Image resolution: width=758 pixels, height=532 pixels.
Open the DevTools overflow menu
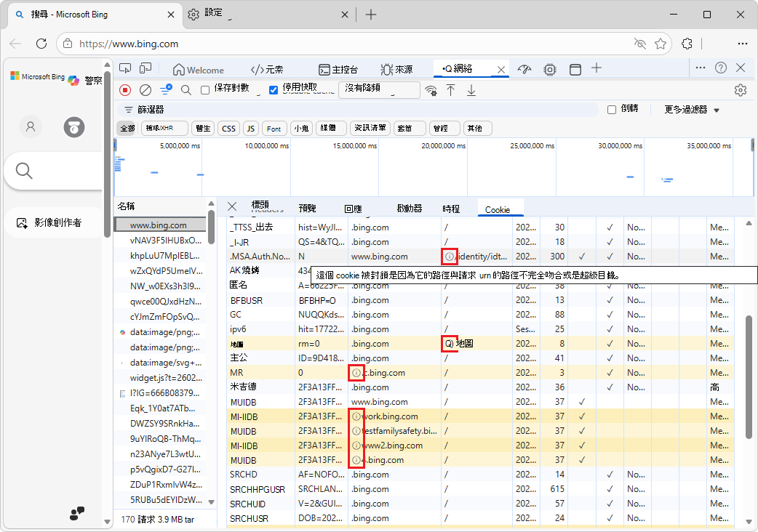(x=701, y=68)
